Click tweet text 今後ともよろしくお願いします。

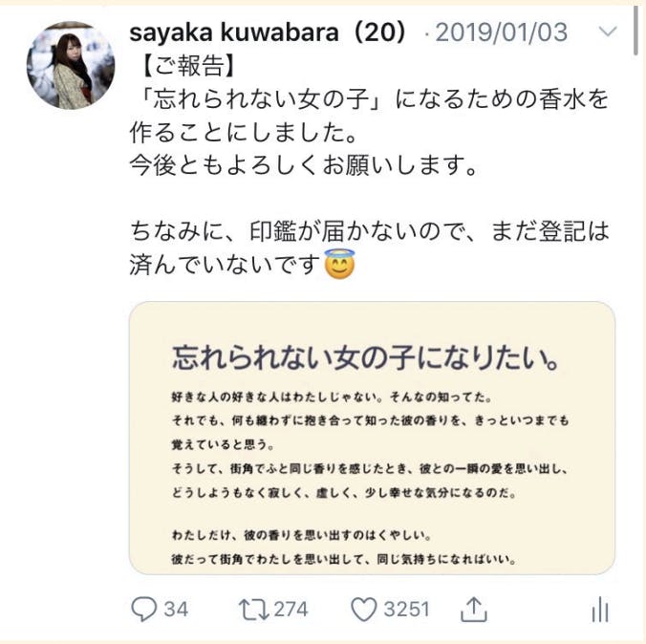coord(304,165)
